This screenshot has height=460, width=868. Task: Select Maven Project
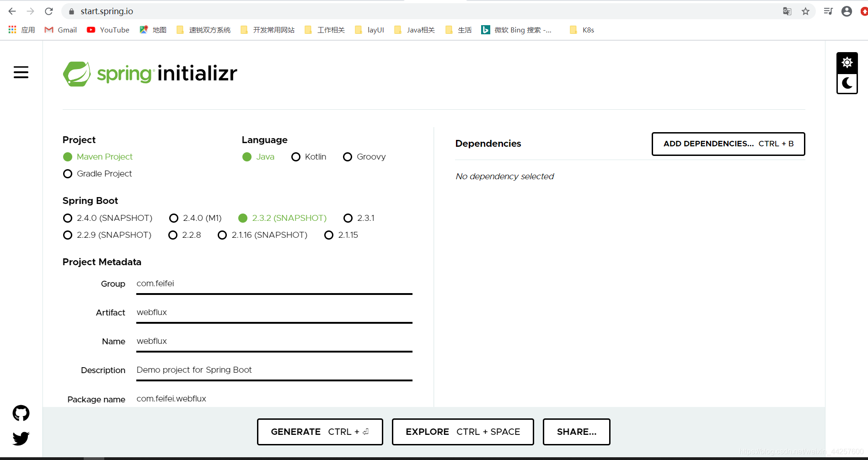pos(98,157)
